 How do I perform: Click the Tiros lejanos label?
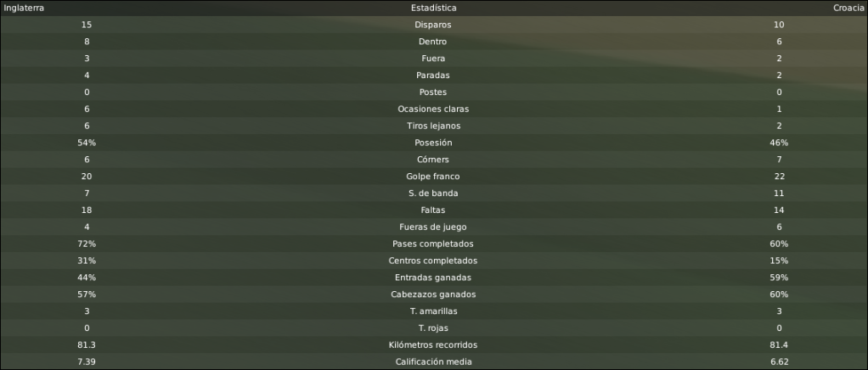point(433,126)
